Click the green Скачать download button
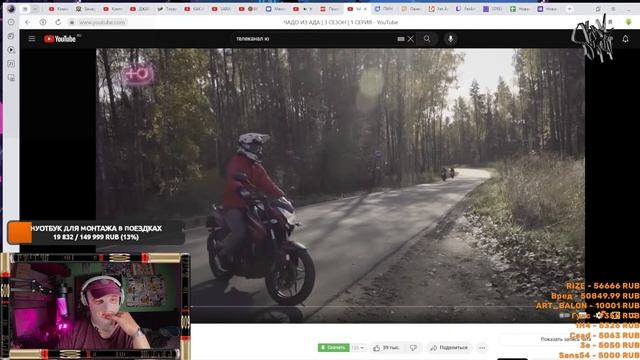Image resolution: width=640 pixels, height=360 pixels. (x=333, y=348)
